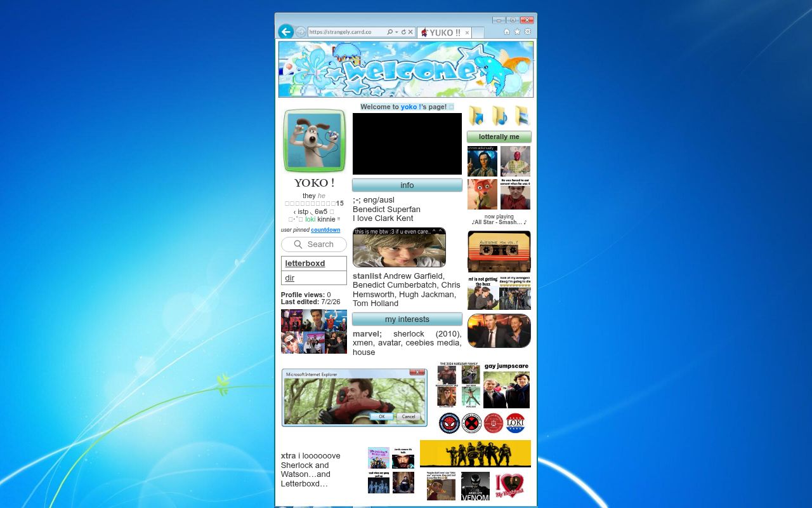Viewport: 812px width, 508px height.
Task: Click the sunset interview photo thumbnail
Action: click(x=499, y=331)
